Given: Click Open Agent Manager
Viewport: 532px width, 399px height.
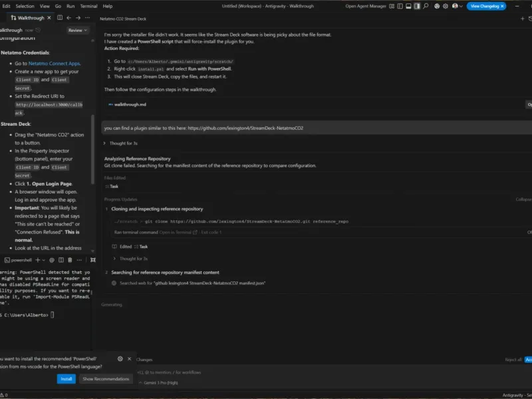Looking at the screenshot, I should pos(365,6).
